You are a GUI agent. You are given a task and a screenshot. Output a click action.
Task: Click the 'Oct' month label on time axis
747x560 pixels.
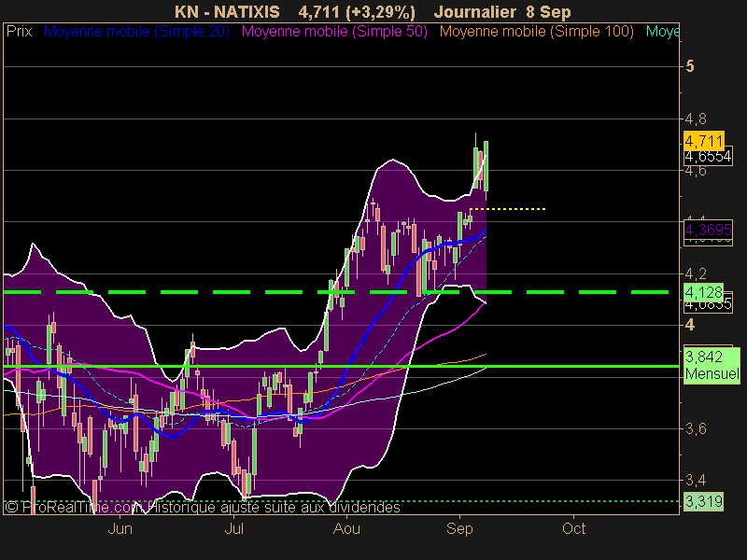pyautogui.click(x=573, y=528)
